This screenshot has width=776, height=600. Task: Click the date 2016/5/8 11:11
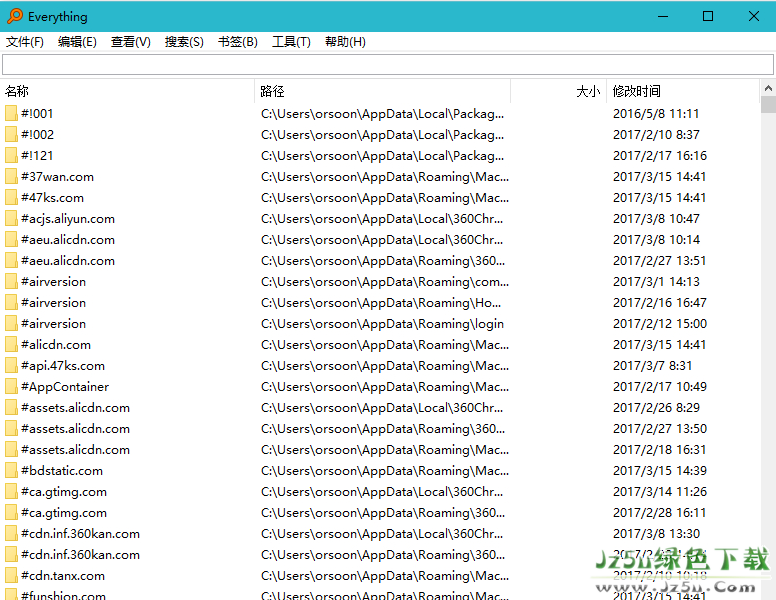pos(656,113)
